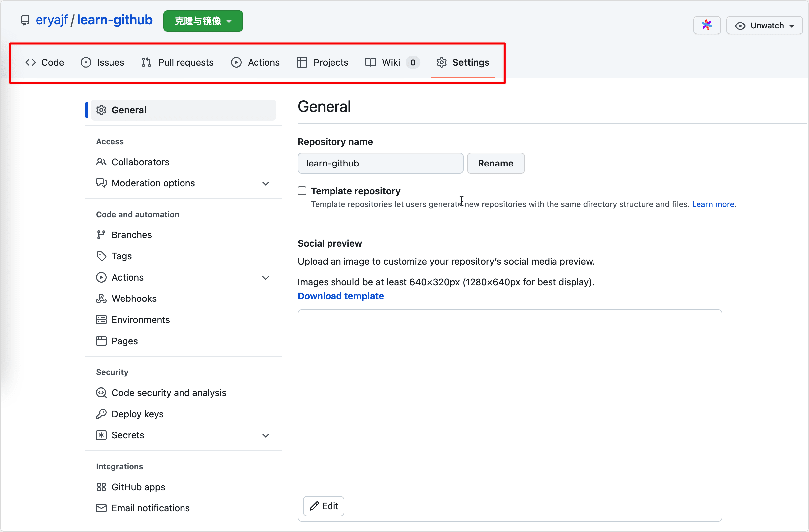
Task: Click the Code security shield icon
Action: pos(101,393)
